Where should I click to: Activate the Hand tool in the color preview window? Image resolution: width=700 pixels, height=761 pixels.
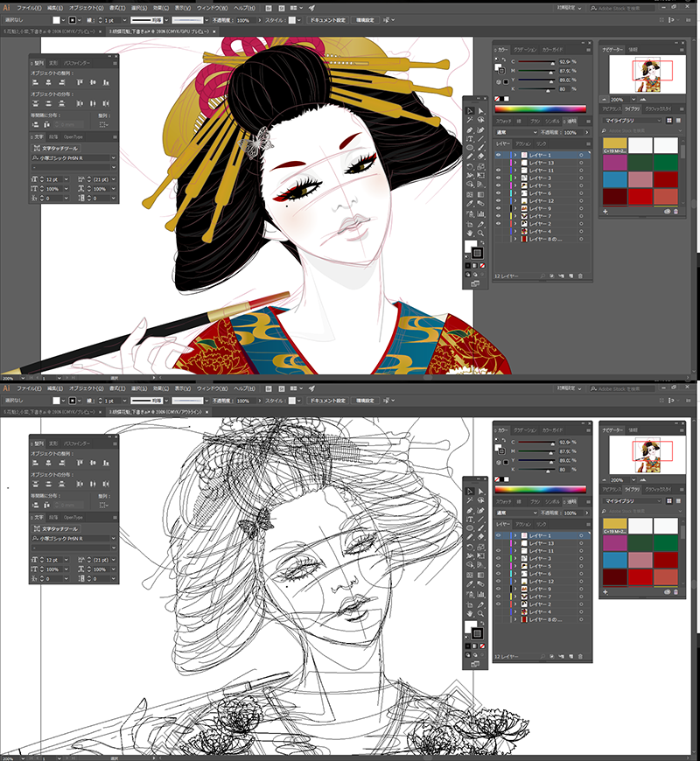click(469, 234)
